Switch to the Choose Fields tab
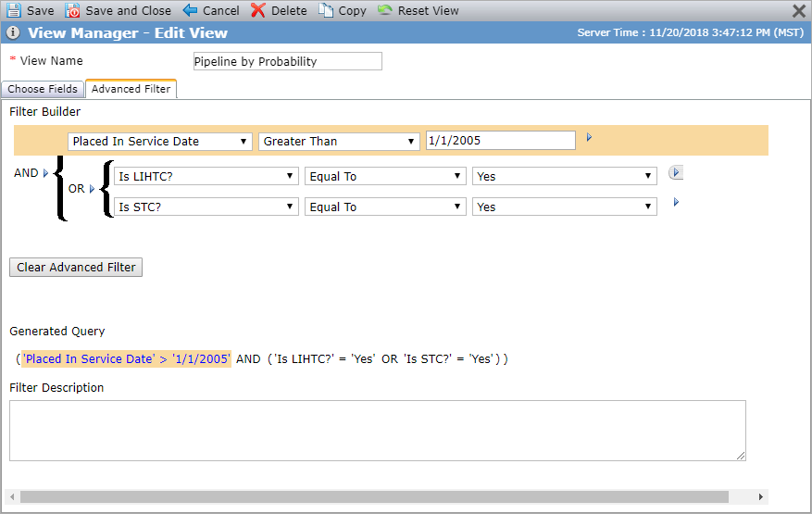 pos(43,89)
